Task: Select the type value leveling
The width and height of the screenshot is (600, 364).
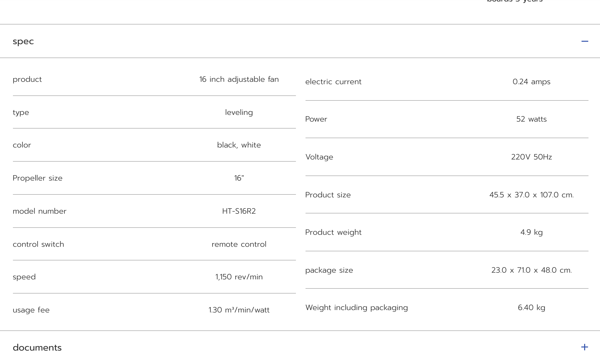Action: coord(239,112)
